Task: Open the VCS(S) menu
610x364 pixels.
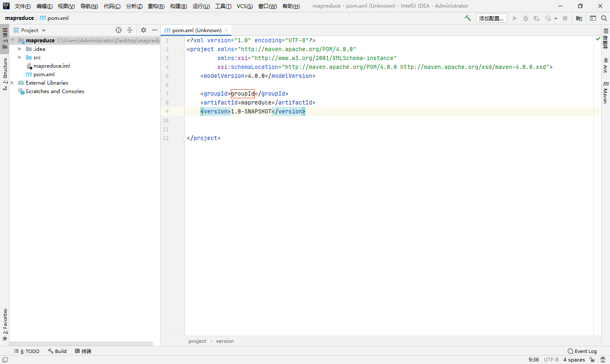Action: 245,6
